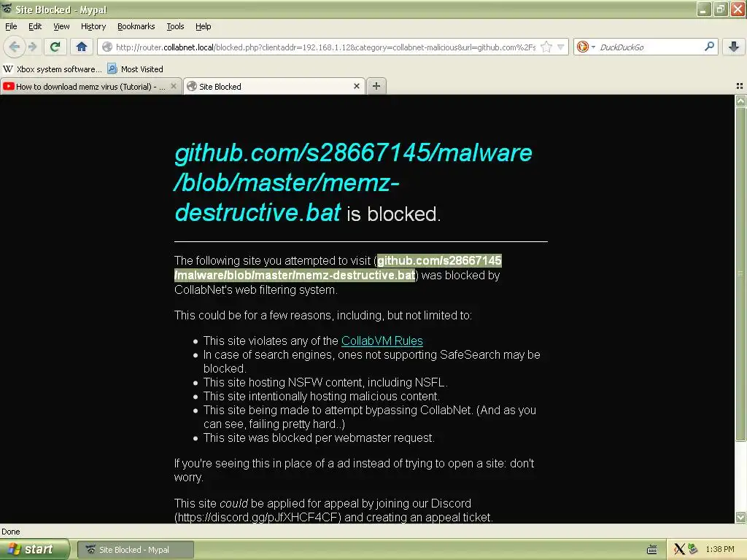The width and height of the screenshot is (747, 560).
Task: Click the search magnifier icon
Action: [709, 46]
